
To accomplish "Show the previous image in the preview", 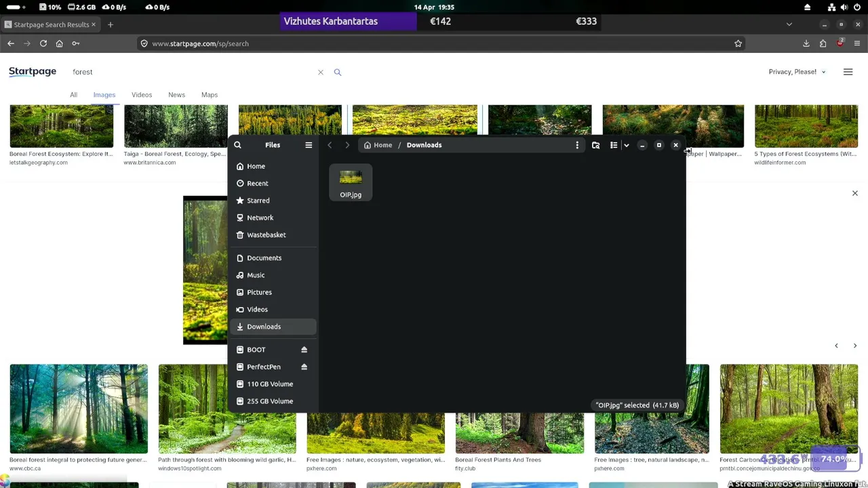I will pyautogui.click(x=836, y=346).
